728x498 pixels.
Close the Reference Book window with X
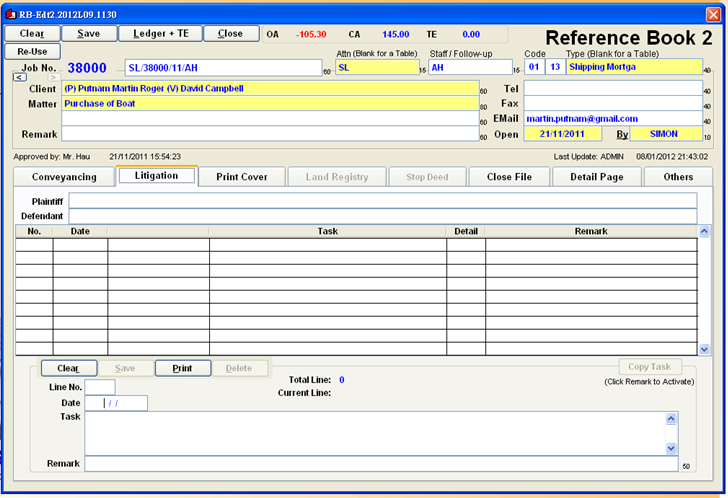click(x=713, y=14)
